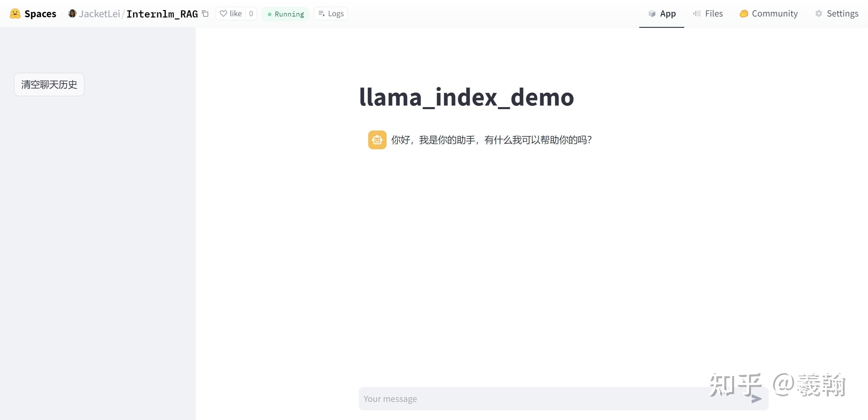The height and width of the screenshot is (420, 868).
Task: Click the send message arrow icon
Action: click(755, 399)
